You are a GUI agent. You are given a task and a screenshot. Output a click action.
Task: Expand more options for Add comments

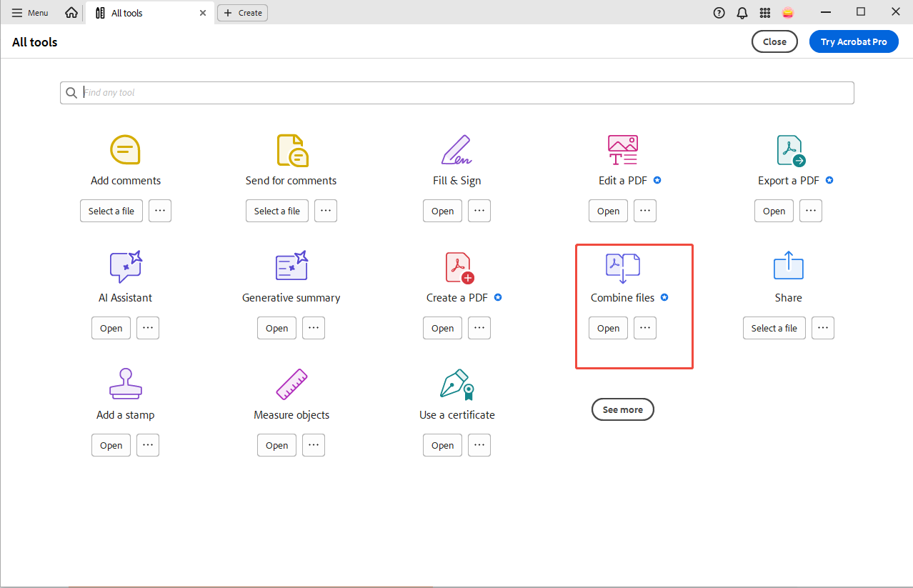(160, 211)
